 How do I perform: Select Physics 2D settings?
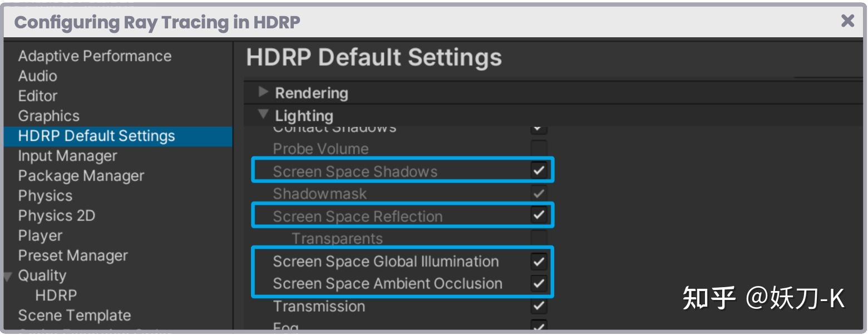[x=57, y=215]
